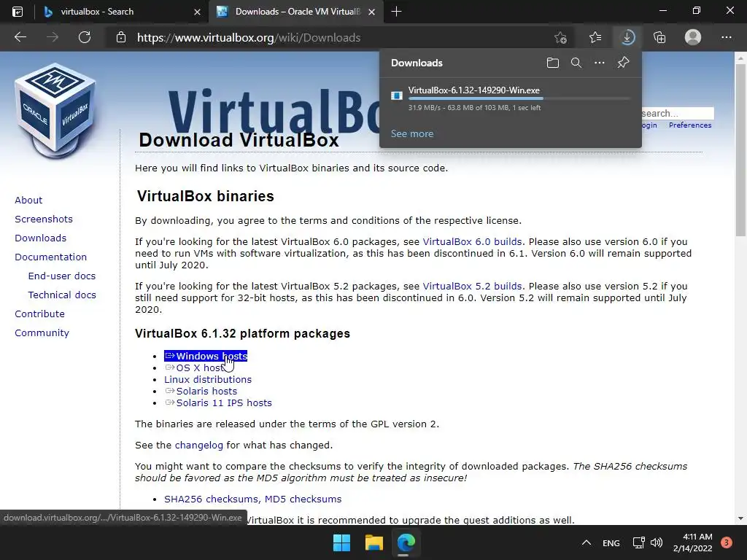Open more options in Downloads panel
This screenshot has width=747, height=560.
tap(600, 63)
